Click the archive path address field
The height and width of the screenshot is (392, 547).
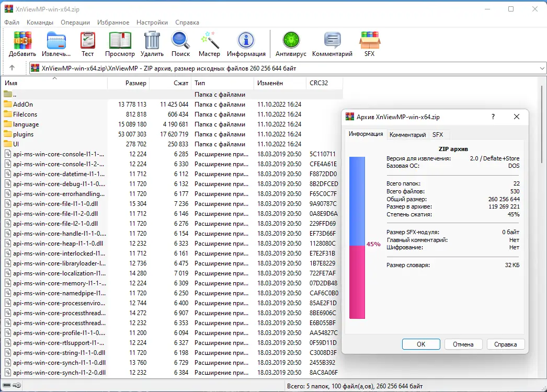point(288,68)
